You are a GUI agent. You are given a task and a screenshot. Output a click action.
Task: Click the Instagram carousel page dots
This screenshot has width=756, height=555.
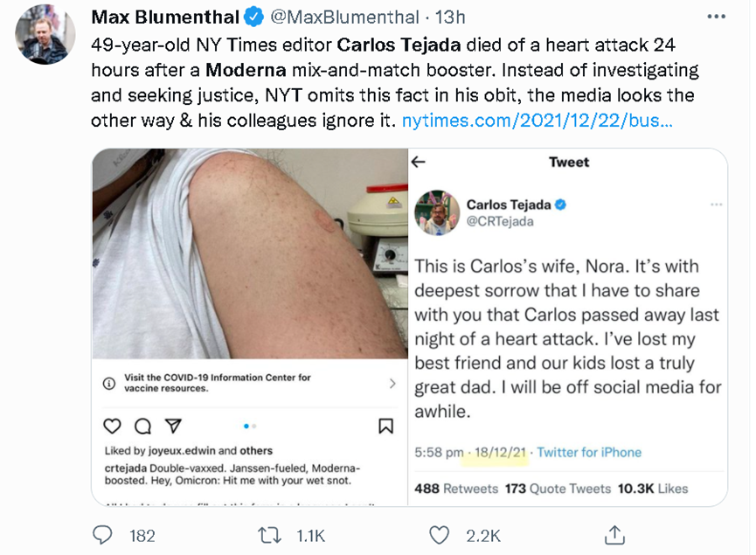pyautogui.click(x=249, y=426)
